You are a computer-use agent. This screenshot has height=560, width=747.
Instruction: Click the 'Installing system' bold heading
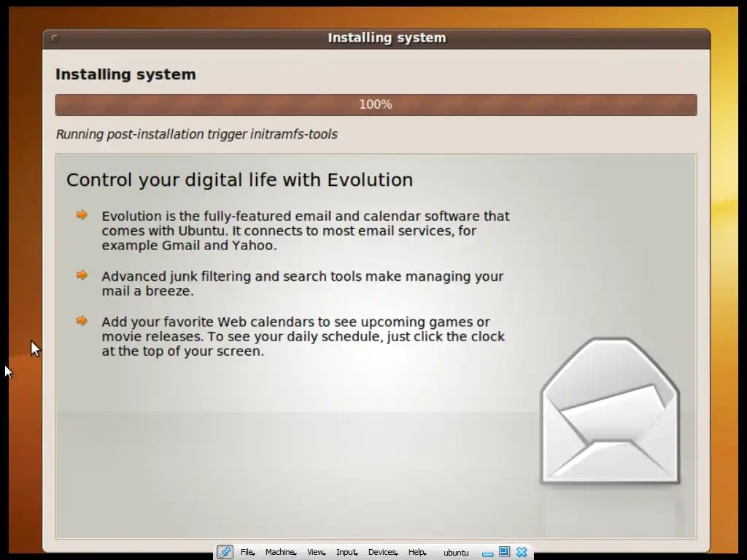[125, 75]
